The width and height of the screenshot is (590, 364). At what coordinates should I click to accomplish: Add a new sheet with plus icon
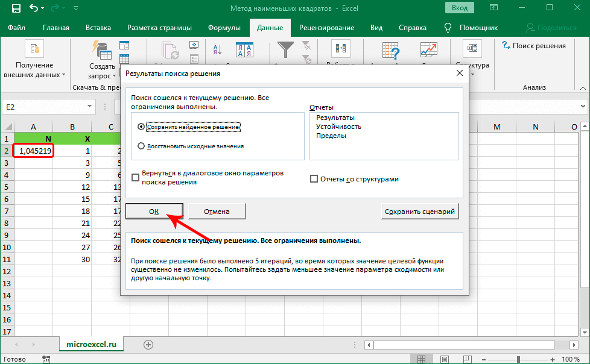point(148,344)
